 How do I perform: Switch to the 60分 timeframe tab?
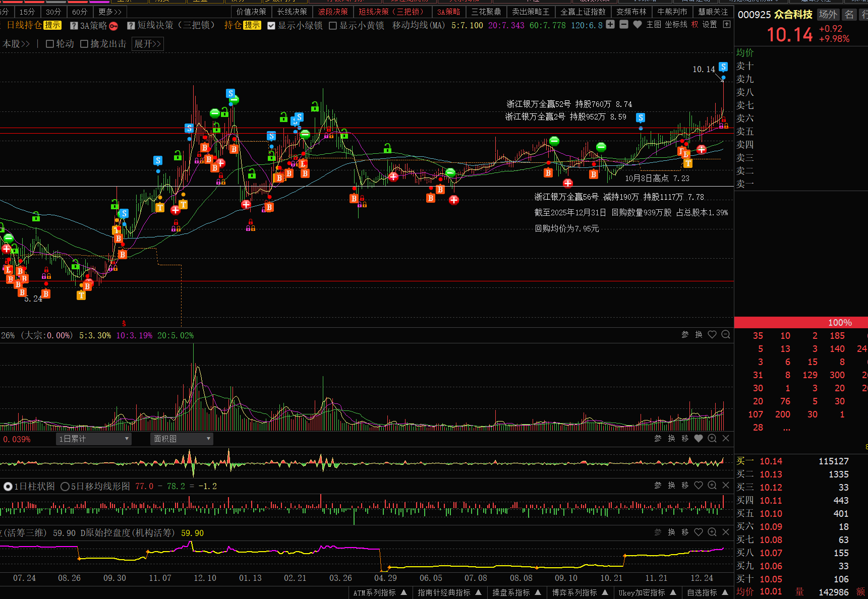[80, 12]
